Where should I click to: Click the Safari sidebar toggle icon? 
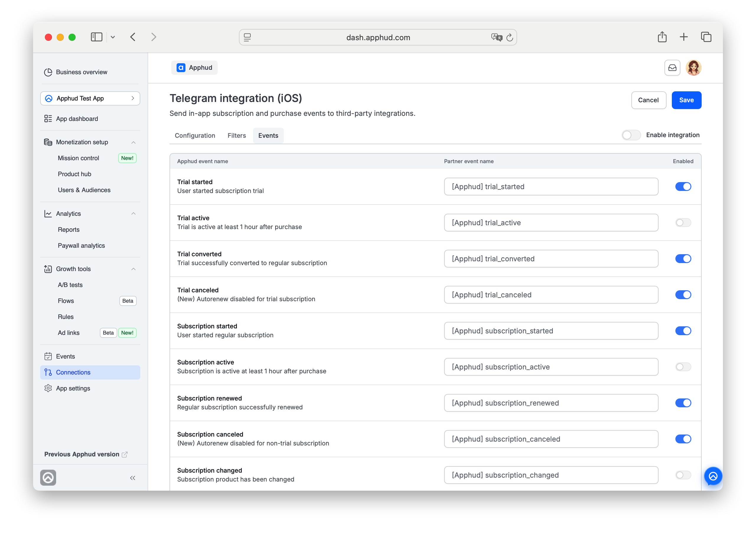pyautogui.click(x=97, y=37)
